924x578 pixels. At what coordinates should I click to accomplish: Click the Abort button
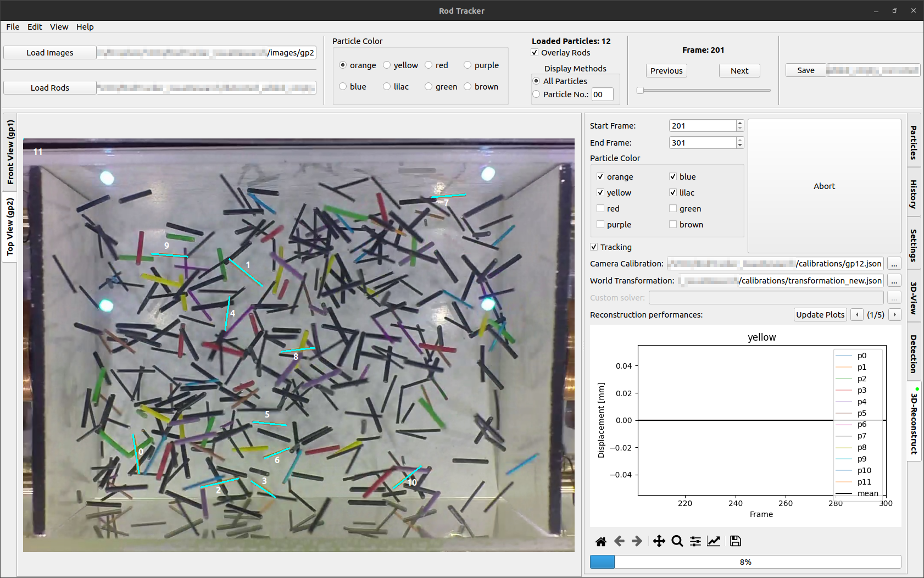(824, 186)
